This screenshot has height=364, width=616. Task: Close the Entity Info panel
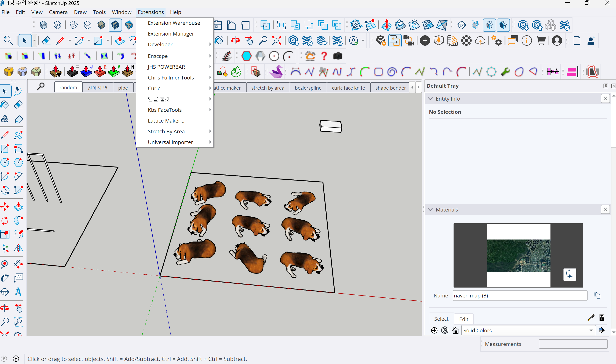click(x=605, y=99)
